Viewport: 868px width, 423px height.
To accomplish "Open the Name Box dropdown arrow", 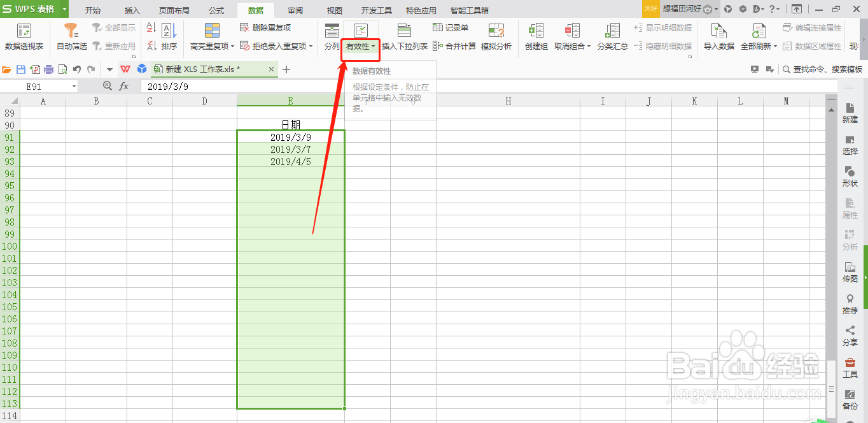I will pos(74,86).
